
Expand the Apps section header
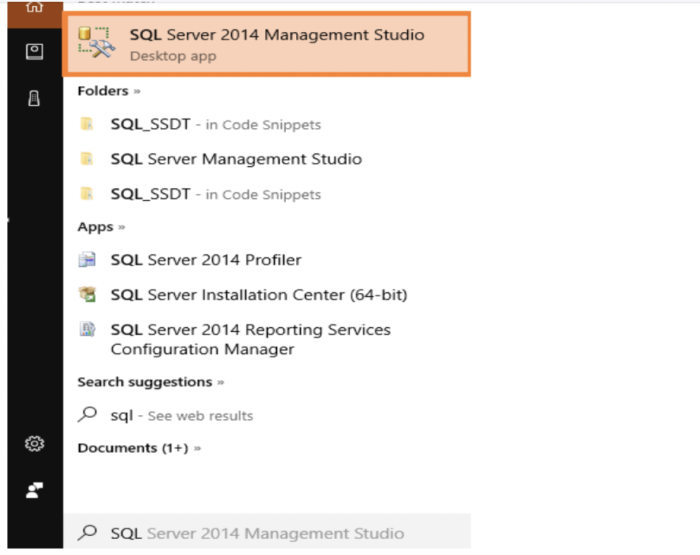[x=101, y=227]
